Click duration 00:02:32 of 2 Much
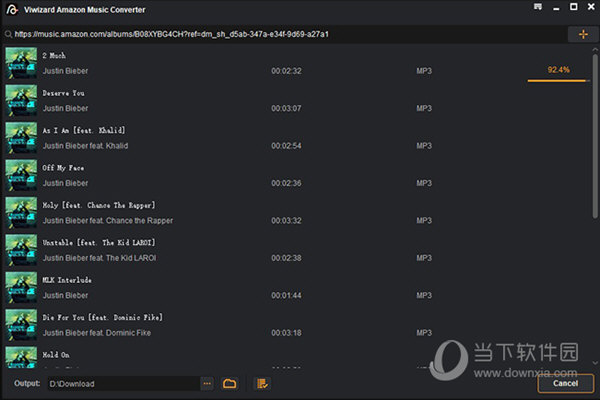This screenshot has height=400, width=600. click(x=286, y=71)
